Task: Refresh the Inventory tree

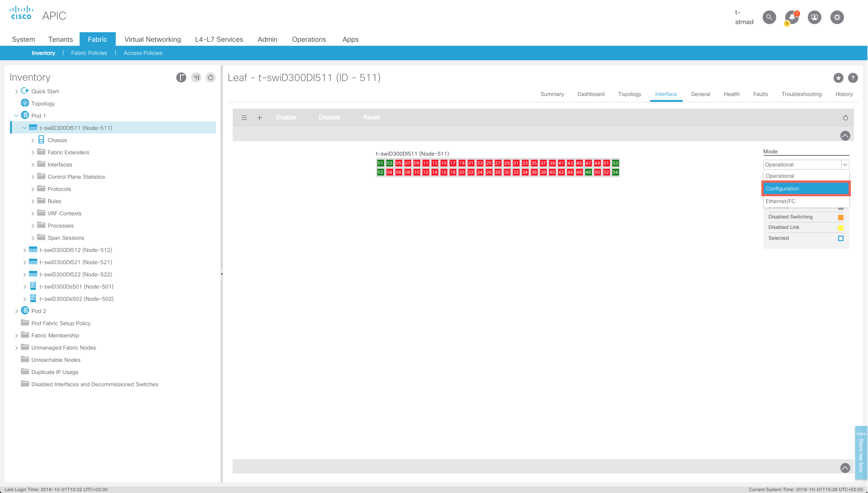Action: click(211, 78)
